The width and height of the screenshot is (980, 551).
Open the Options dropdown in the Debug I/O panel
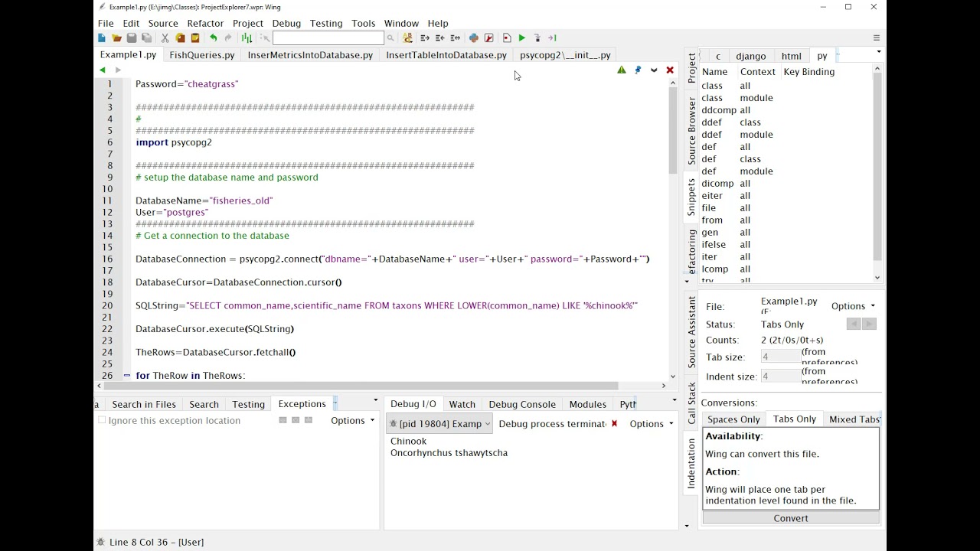pos(652,424)
